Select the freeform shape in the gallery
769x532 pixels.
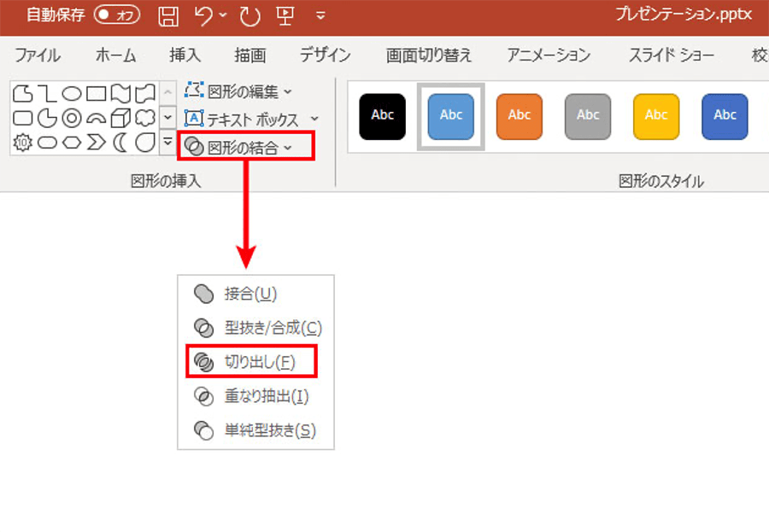coord(22,93)
